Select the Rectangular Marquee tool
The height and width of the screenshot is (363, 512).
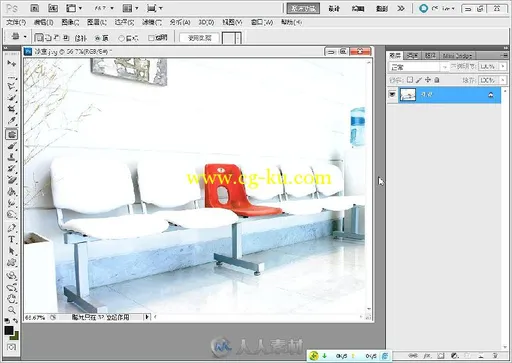pyautogui.click(x=12, y=76)
